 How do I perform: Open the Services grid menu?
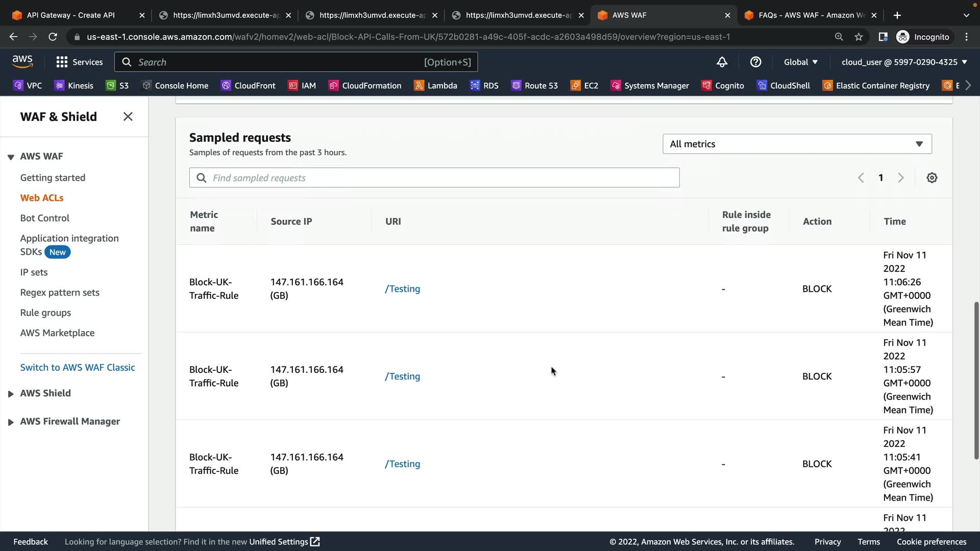(x=79, y=62)
